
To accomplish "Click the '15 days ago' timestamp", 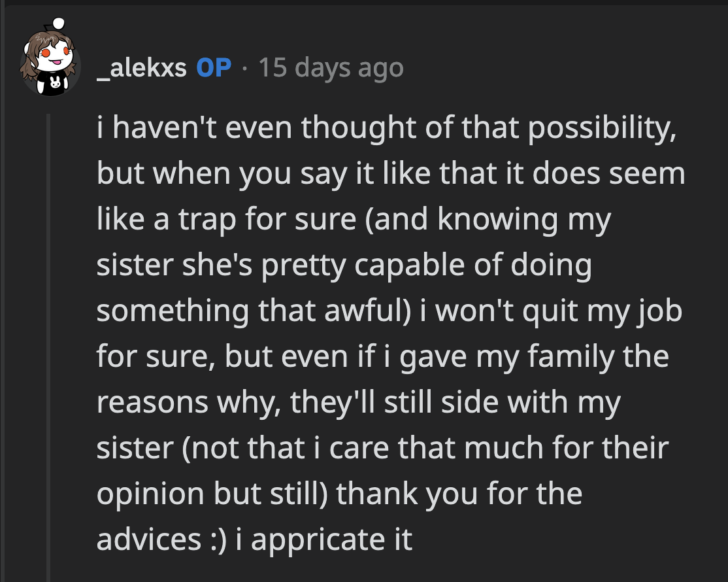I will pyautogui.click(x=331, y=66).
